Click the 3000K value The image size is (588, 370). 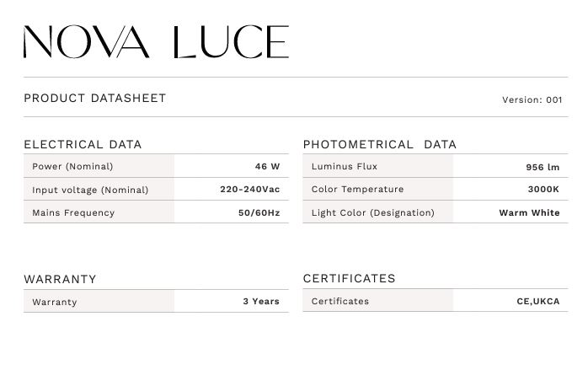[x=543, y=189]
